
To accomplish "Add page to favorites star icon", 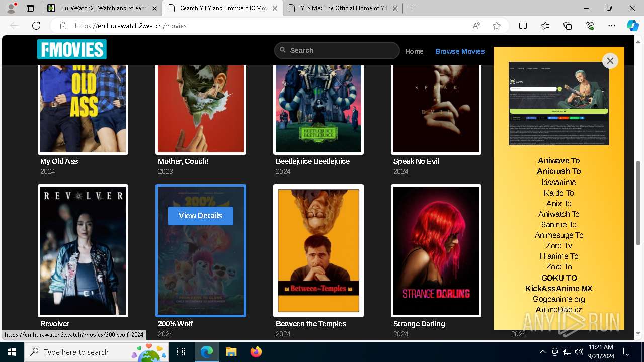I will pos(497,26).
